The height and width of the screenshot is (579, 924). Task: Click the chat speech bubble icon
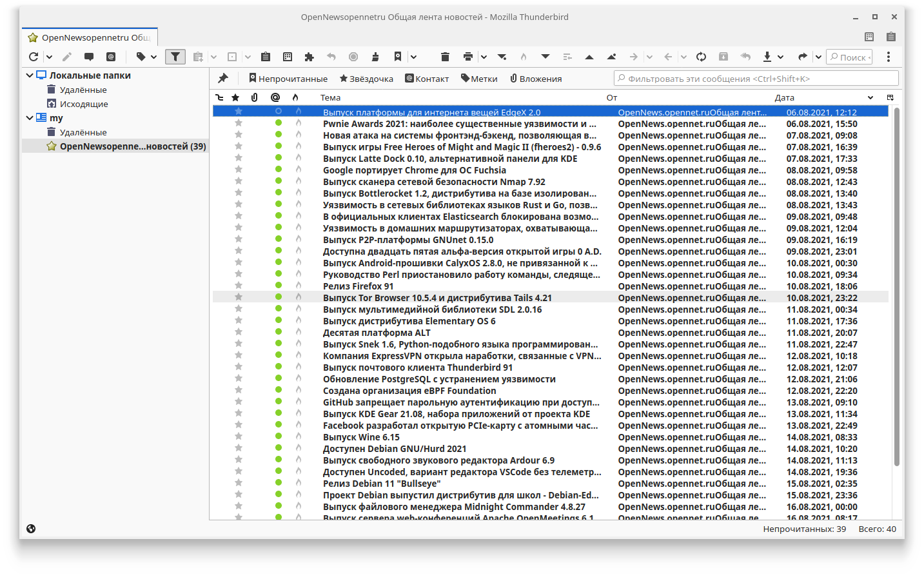[89, 57]
